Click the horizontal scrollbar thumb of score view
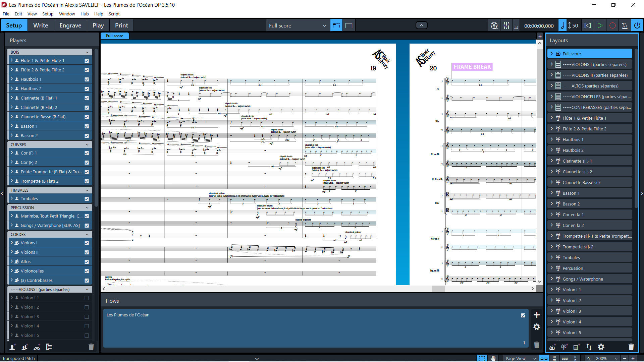This screenshot has height=362, width=644. (438, 289)
